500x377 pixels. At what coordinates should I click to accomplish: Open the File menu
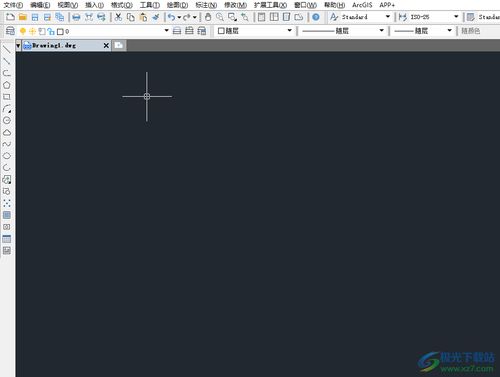point(13,5)
